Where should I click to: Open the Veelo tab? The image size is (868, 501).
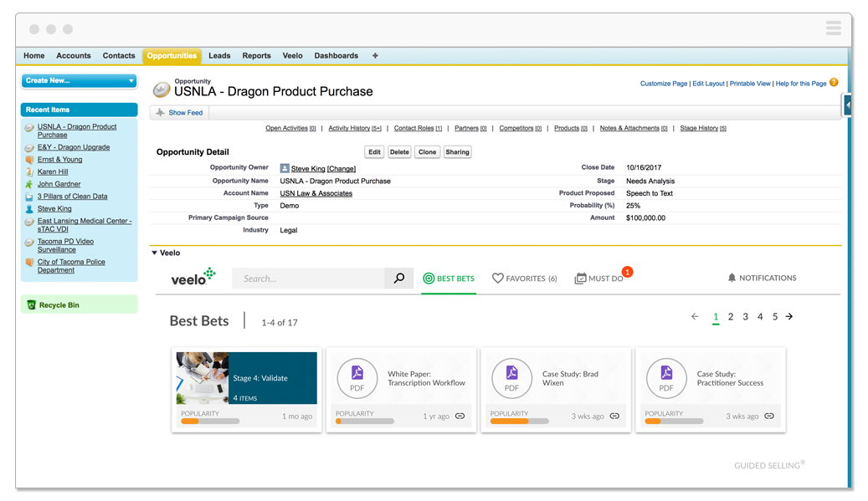point(292,55)
